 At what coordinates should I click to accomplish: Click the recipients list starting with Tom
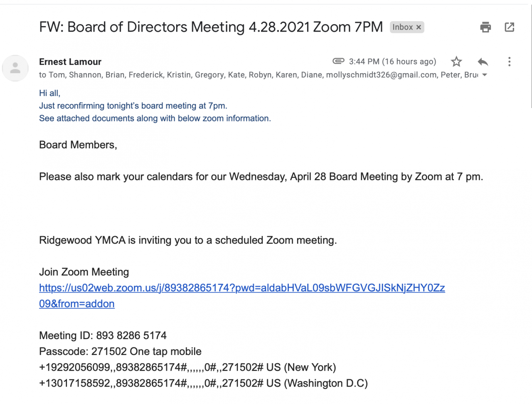click(258, 75)
